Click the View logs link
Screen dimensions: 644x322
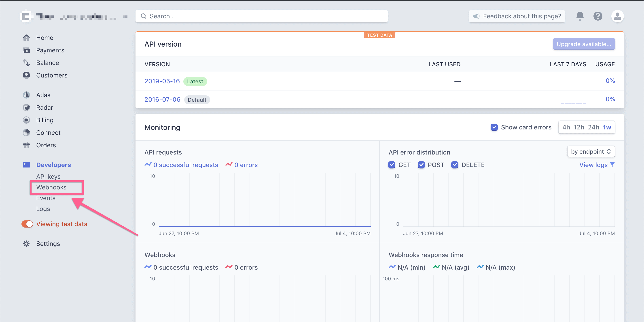click(593, 165)
